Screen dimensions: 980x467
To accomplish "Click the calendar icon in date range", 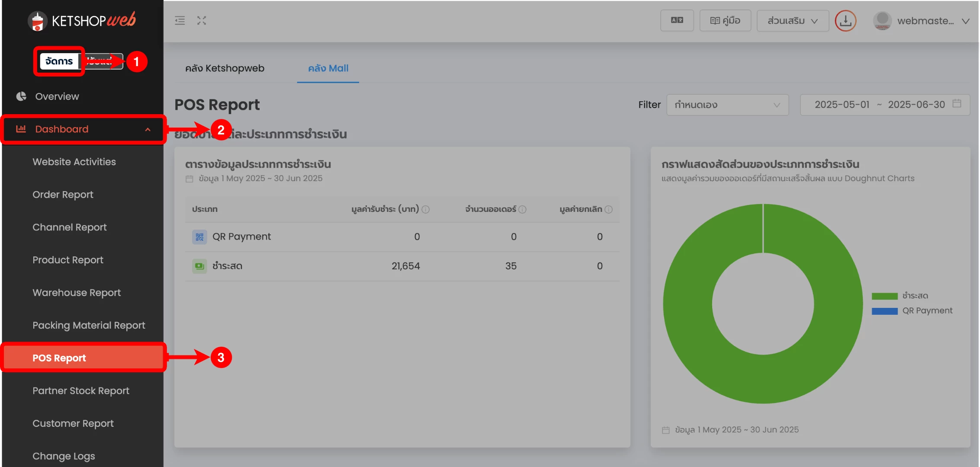I will [957, 104].
